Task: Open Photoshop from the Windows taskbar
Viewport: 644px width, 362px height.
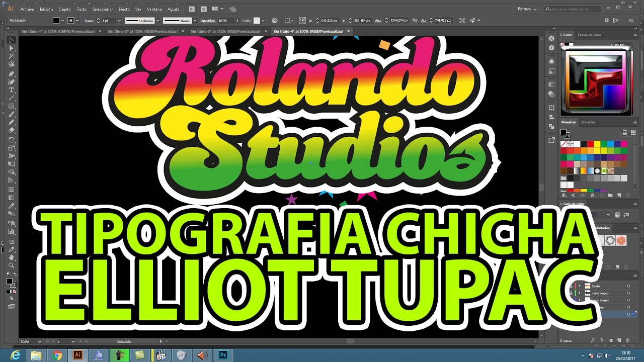Action: click(x=223, y=355)
